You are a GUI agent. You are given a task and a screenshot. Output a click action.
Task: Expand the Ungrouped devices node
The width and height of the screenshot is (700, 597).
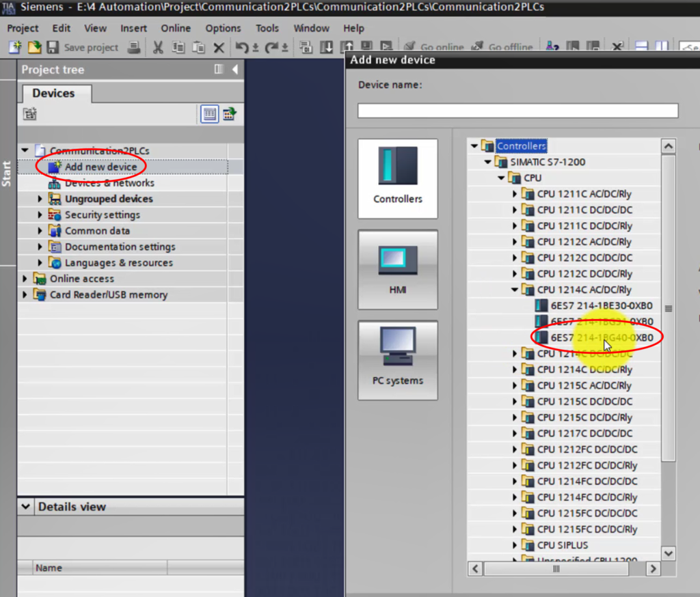[x=40, y=199]
